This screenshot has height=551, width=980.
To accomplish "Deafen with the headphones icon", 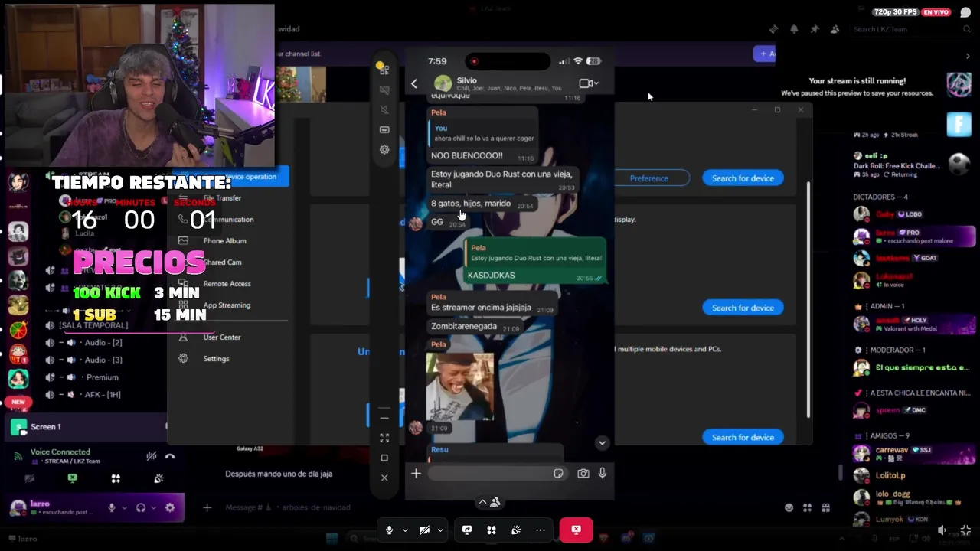I will tap(141, 507).
